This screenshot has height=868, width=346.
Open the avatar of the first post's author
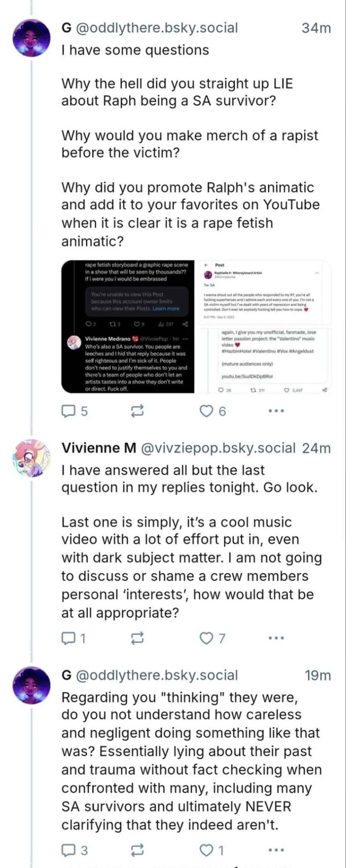(31, 38)
